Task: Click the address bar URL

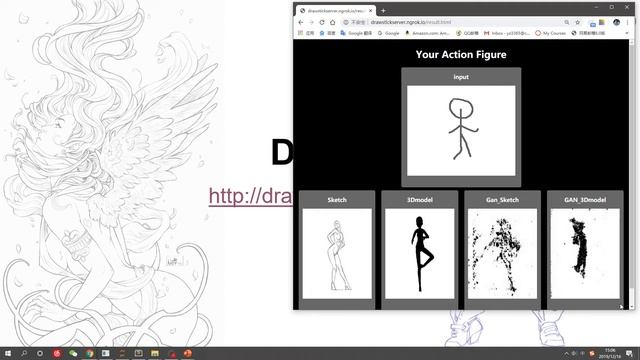Action: (x=411, y=22)
